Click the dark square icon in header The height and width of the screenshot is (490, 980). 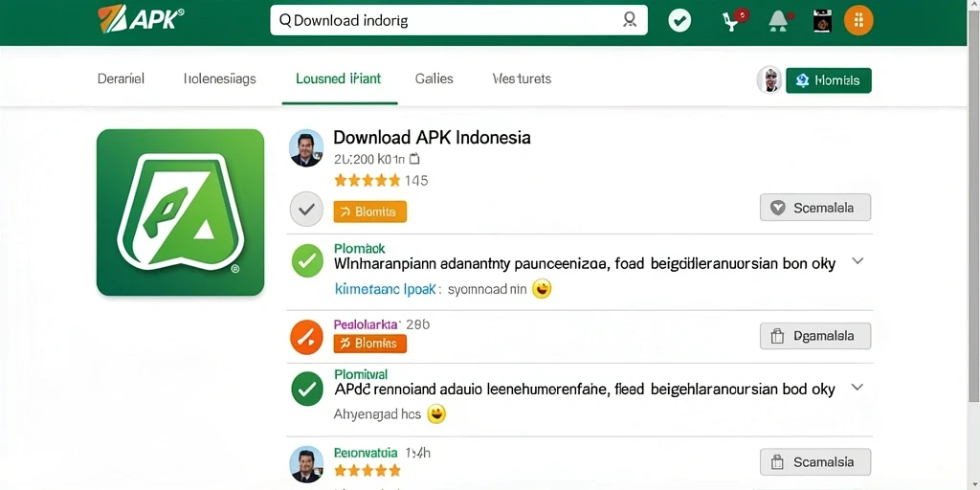pos(822,21)
